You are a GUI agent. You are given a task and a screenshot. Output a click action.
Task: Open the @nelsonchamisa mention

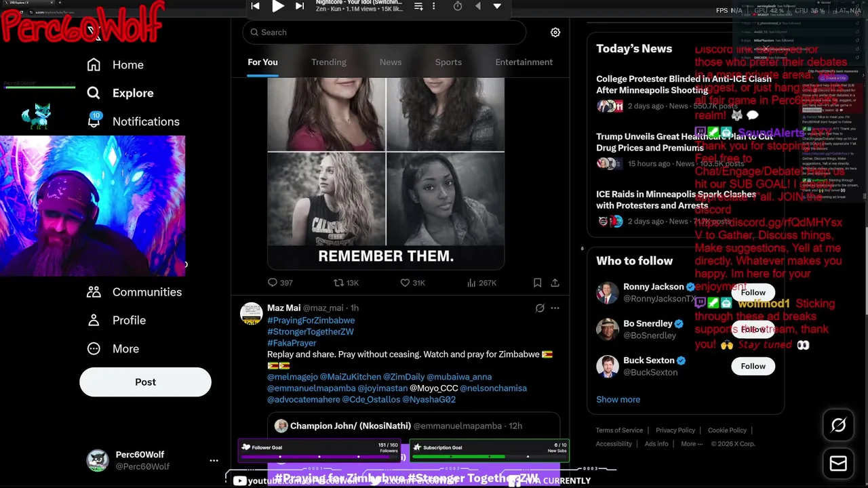point(494,388)
